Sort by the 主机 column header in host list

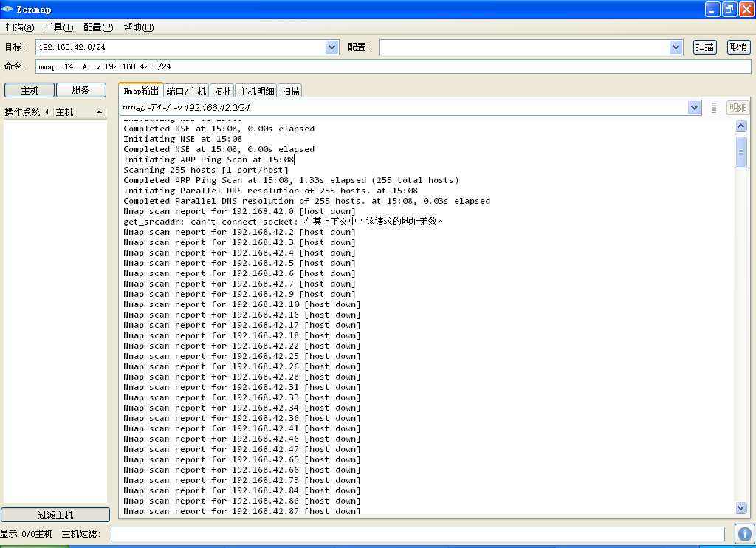[x=65, y=112]
